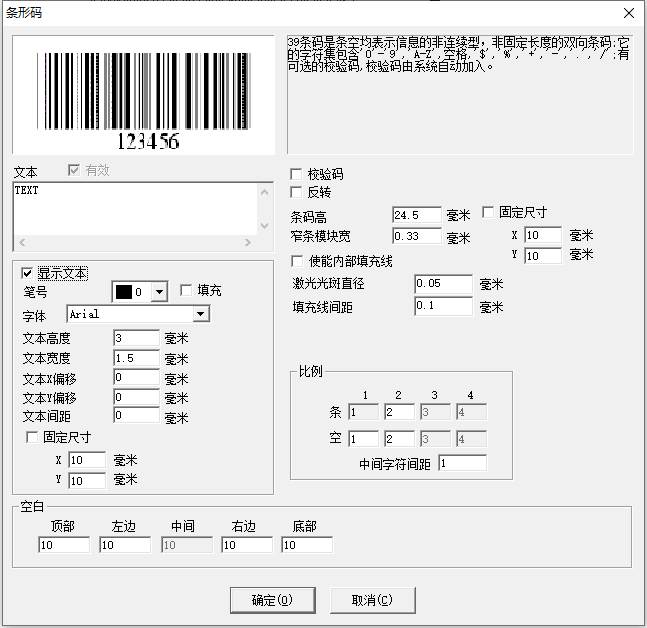The image size is (647, 628).
Task: Click the 条码高 field showing 24.5
Action: click(x=417, y=215)
